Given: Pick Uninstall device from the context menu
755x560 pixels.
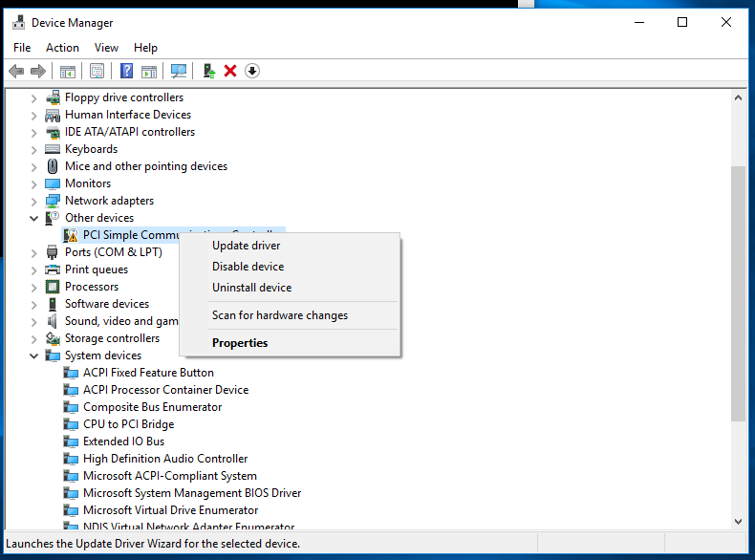Looking at the screenshot, I should pyautogui.click(x=251, y=288).
